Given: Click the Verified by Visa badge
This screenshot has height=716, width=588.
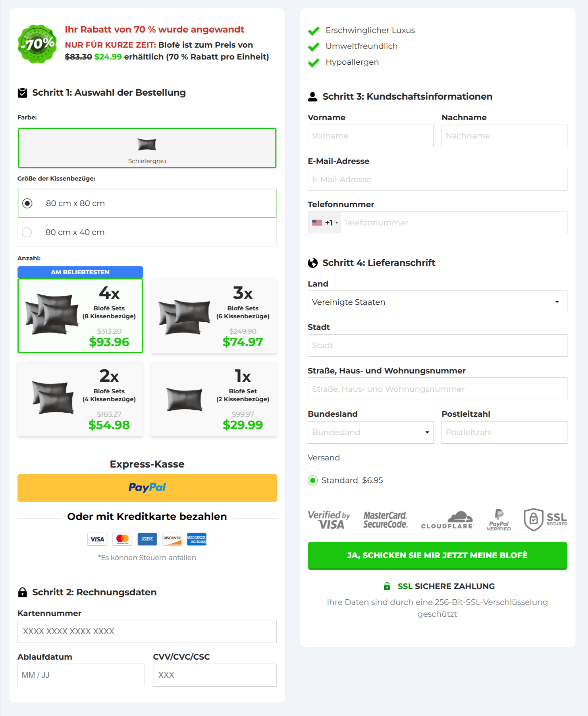Looking at the screenshot, I should tap(329, 520).
